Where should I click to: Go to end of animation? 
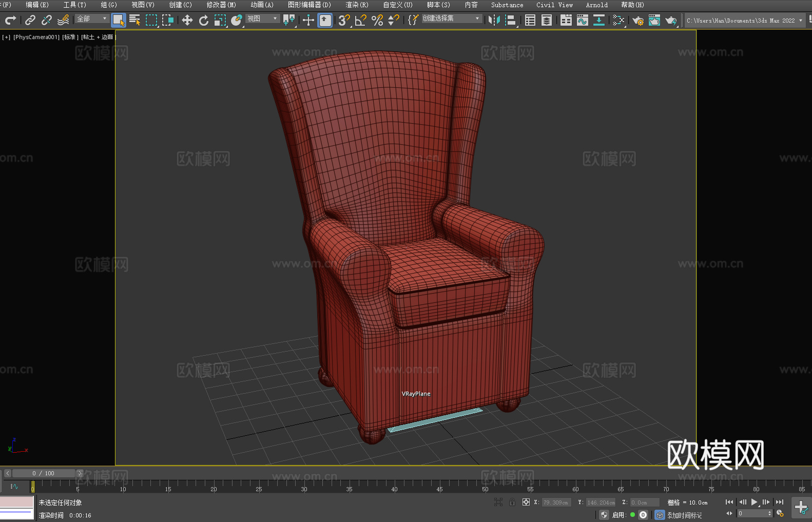pyautogui.click(x=780, y=502)
